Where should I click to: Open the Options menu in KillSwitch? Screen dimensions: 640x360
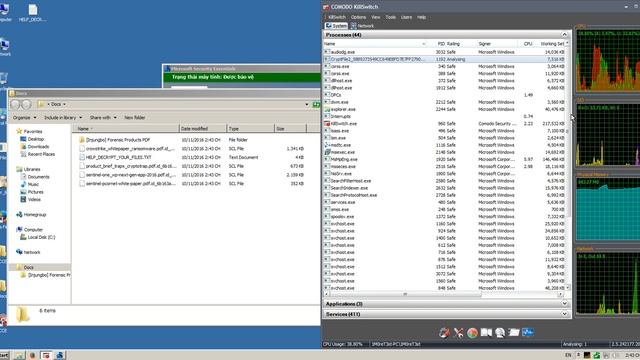358,17
